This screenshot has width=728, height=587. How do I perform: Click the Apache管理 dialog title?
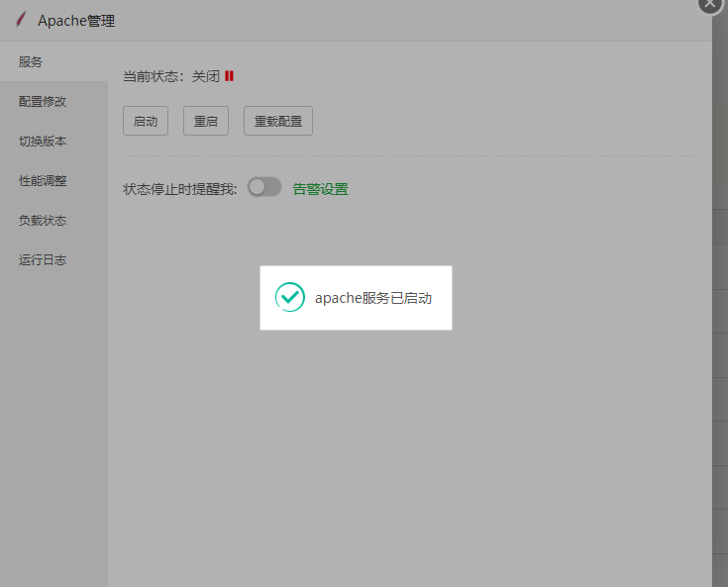click(76, 21)
